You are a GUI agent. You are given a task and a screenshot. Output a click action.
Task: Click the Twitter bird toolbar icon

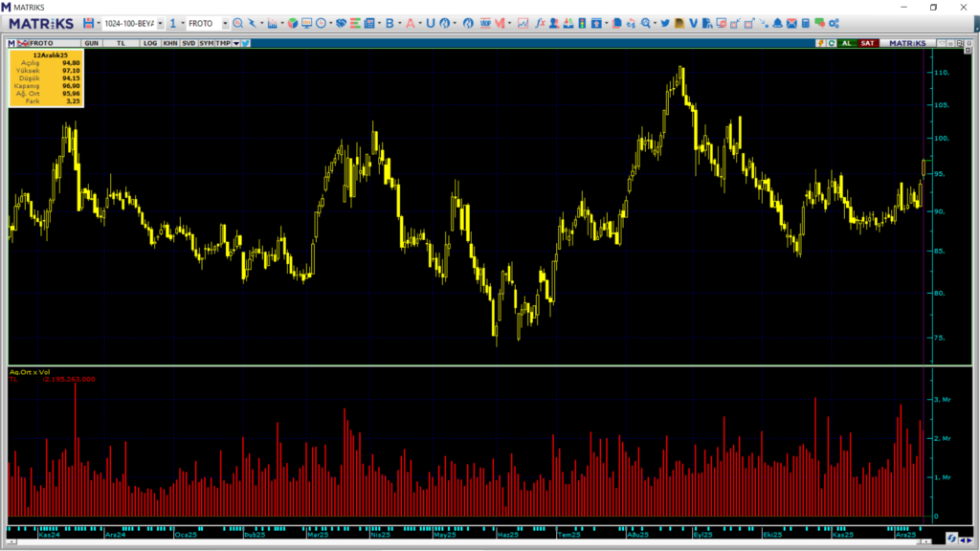coord(665,23)
